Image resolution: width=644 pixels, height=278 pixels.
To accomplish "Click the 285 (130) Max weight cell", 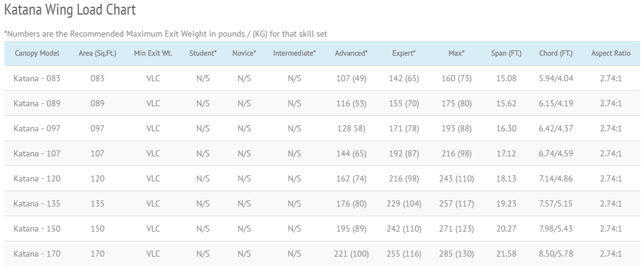I will [x=456, y=254].
